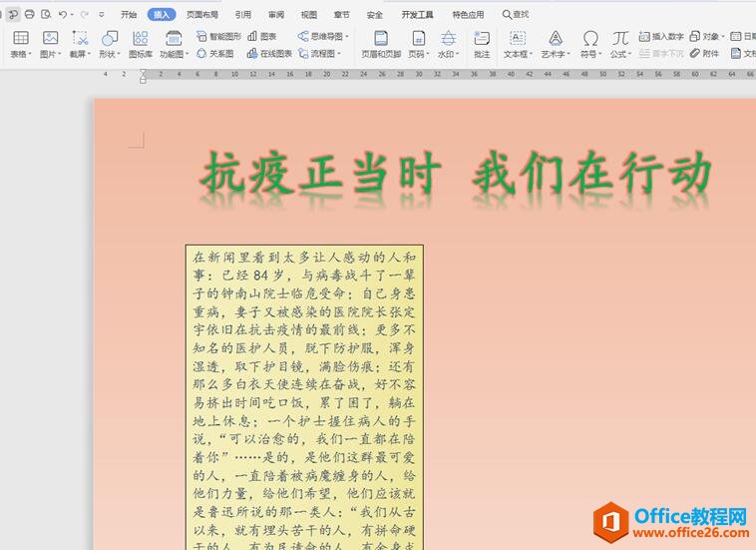Viewport: 756px width, 550px height.
Task: Expand the Function Chart (功能图) dropdown arrow
Action: pyautogui.click(x=187, y=54)
